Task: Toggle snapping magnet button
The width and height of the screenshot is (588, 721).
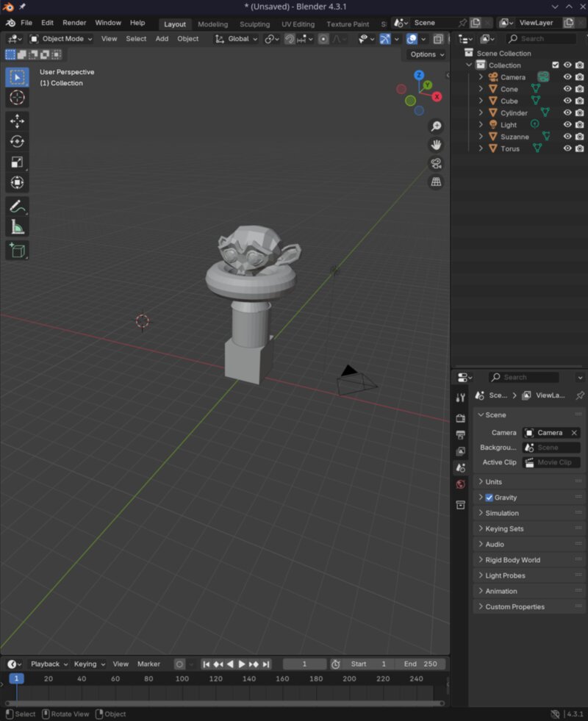Action: (289, 39)
